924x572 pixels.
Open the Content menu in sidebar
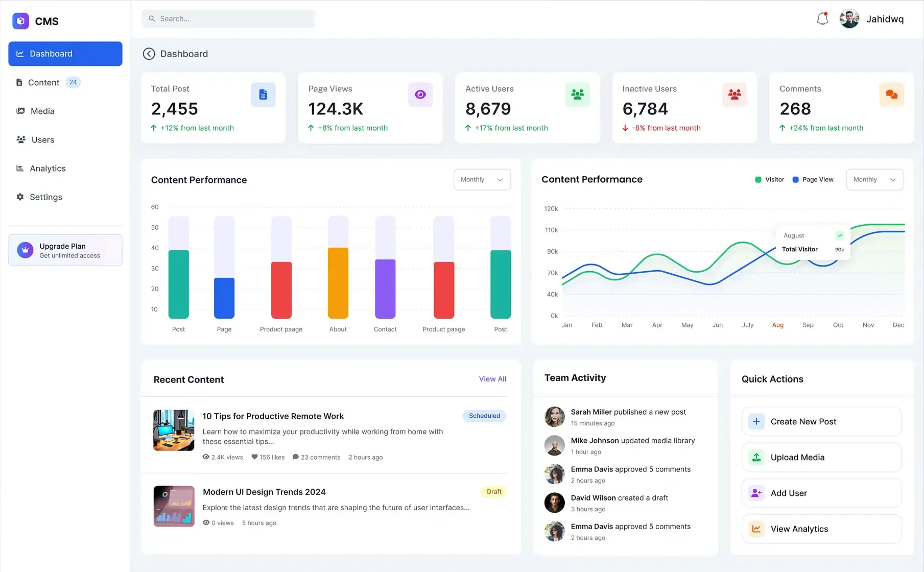click(x=44, y=82)
